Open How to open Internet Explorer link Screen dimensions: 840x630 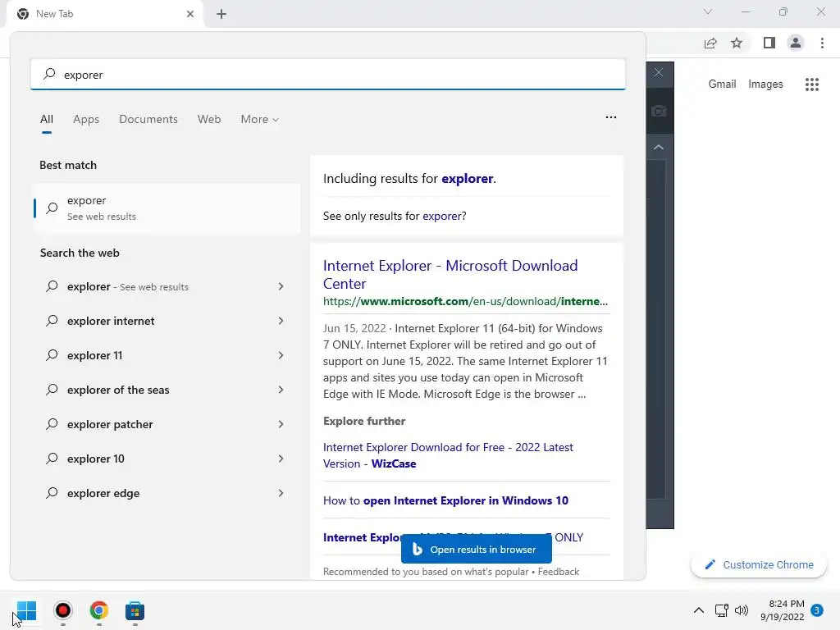click(445, 500)
